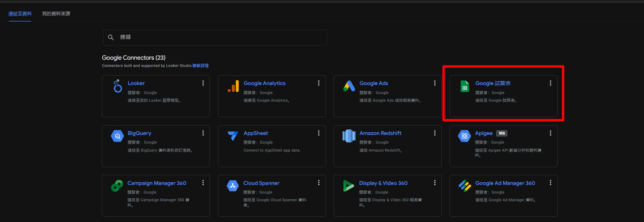Click the BigQuery hexagon icon

(x=117, y=136)
